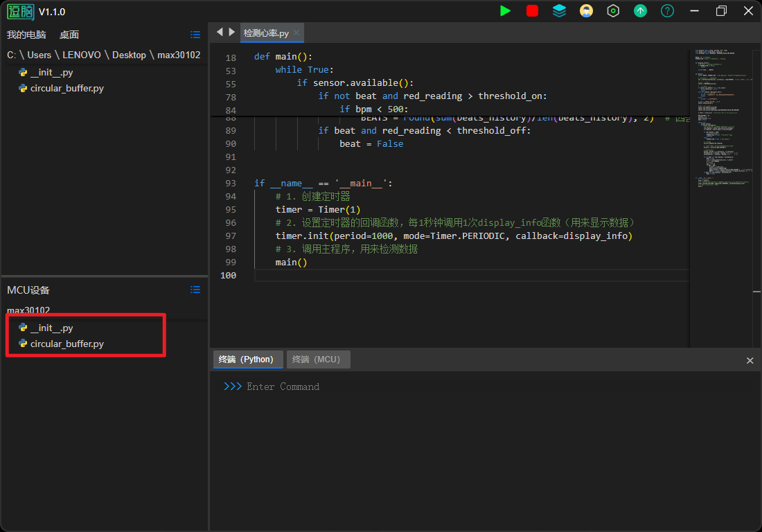Open MCU device circular_buffer.py file
This screenshot has width=762, height=532.
coord(61,344)
